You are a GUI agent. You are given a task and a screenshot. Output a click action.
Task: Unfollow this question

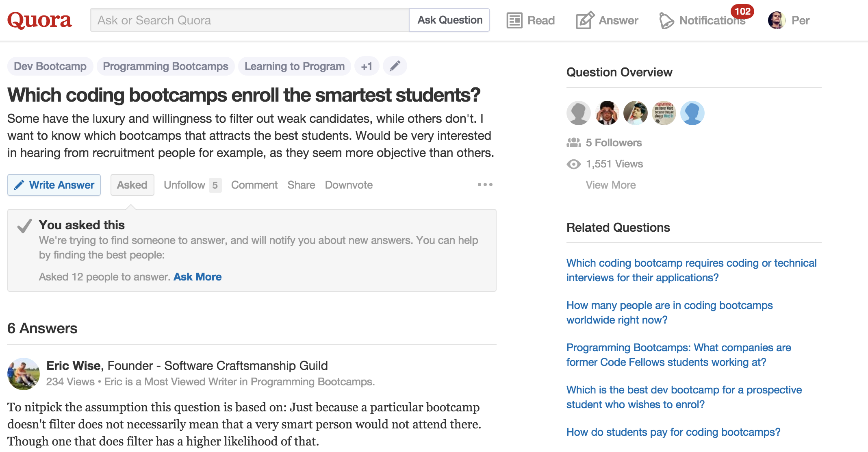click(184, 185)
